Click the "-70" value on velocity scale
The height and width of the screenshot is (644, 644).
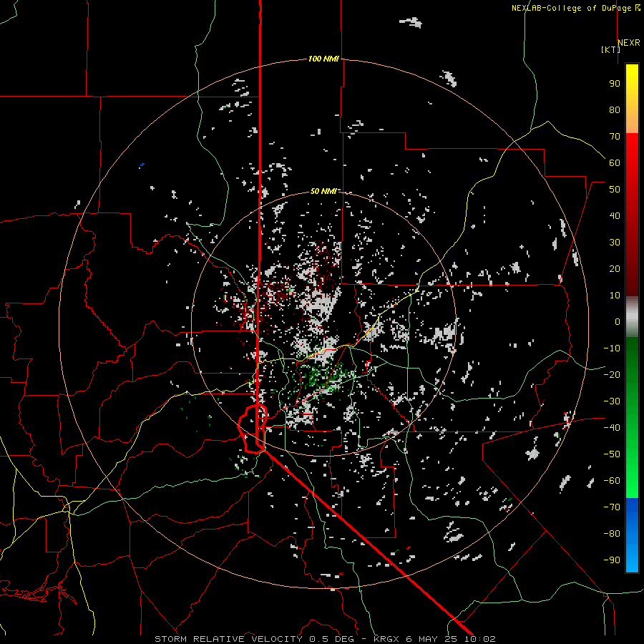(612, 507)
